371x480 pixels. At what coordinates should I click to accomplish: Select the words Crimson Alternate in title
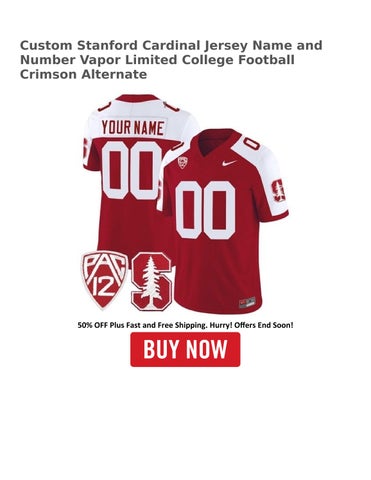[83, 74]
